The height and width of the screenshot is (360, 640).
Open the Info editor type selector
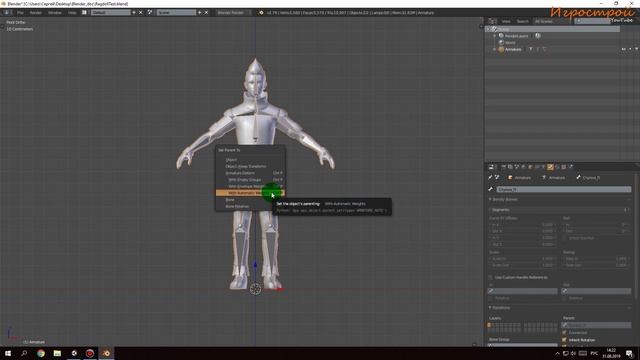pyautogui.click(x=7, y=13)
